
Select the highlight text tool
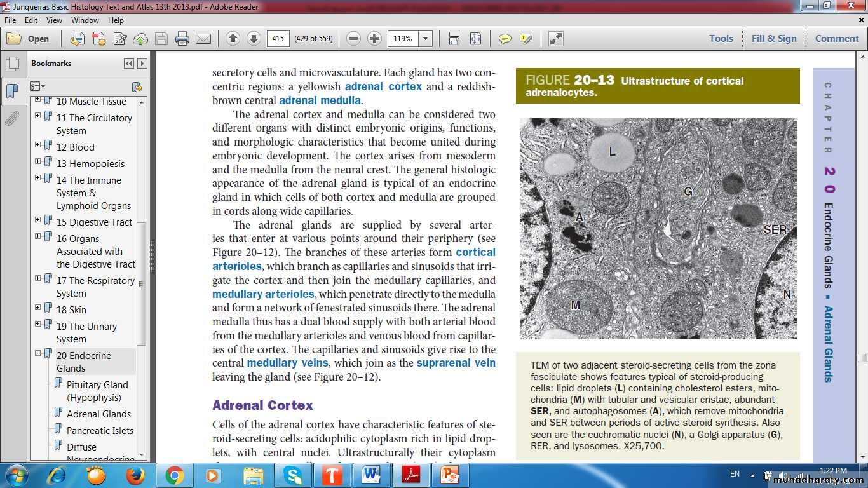526,39
